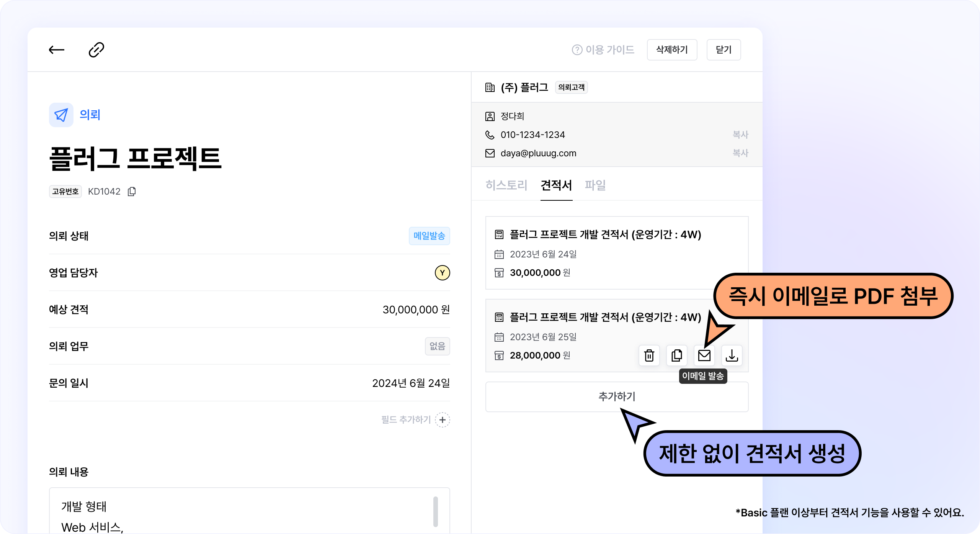
Task: Delete the second estimate with trash icon
Action: 649,355
